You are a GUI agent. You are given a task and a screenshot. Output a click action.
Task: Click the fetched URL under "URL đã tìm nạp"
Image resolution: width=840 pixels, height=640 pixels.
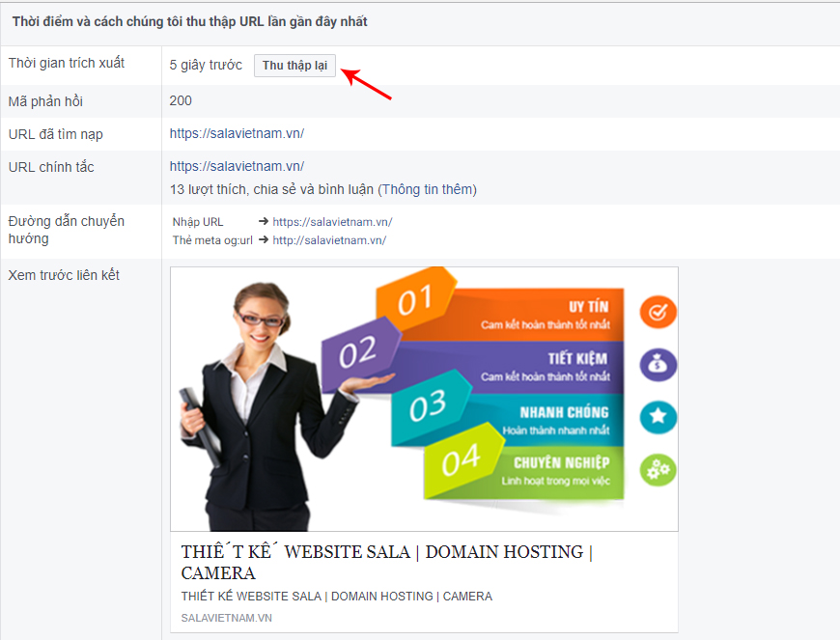coord(237,133)
